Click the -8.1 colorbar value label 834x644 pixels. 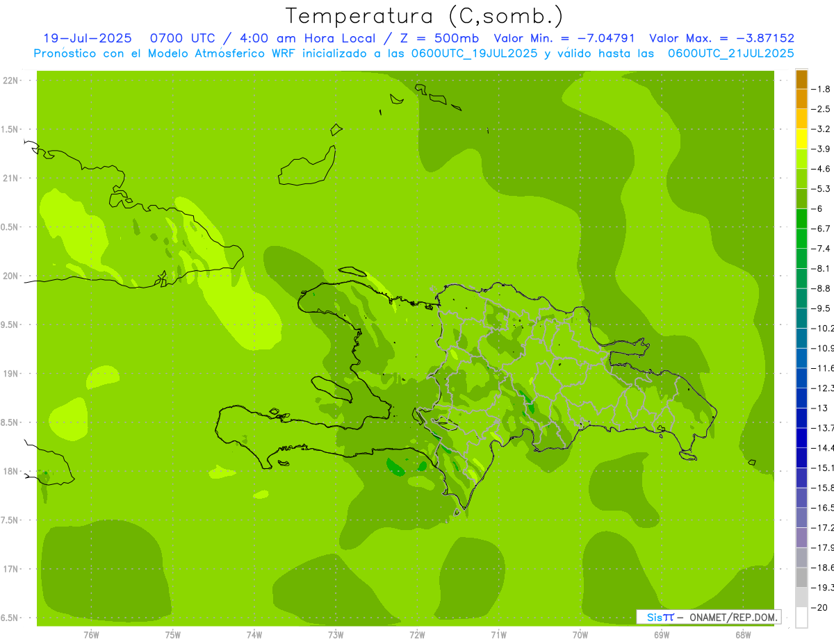pos(822,268)
